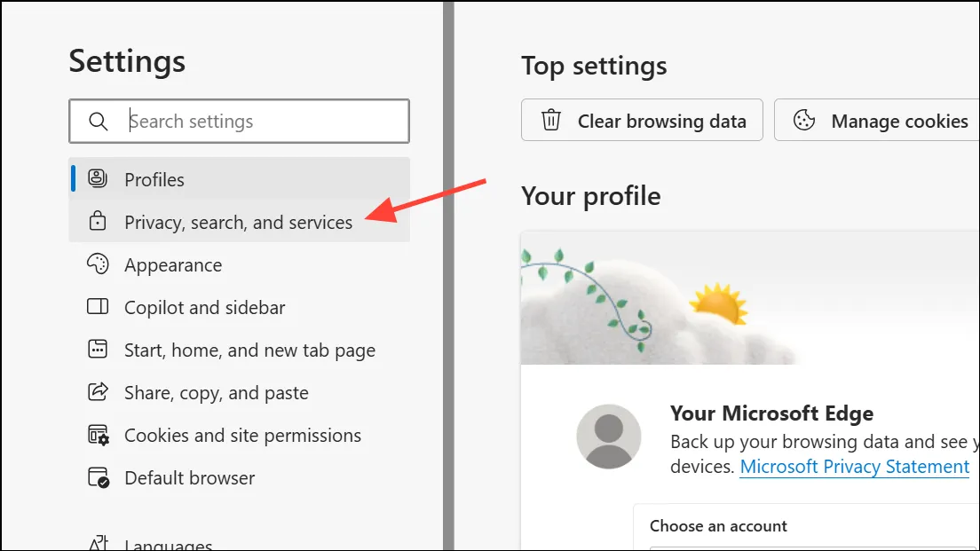Image resolution: width=980 pixels, height=551 pixels.
Task: Click the magnifier icon in the search box
Action: [99, 122]
